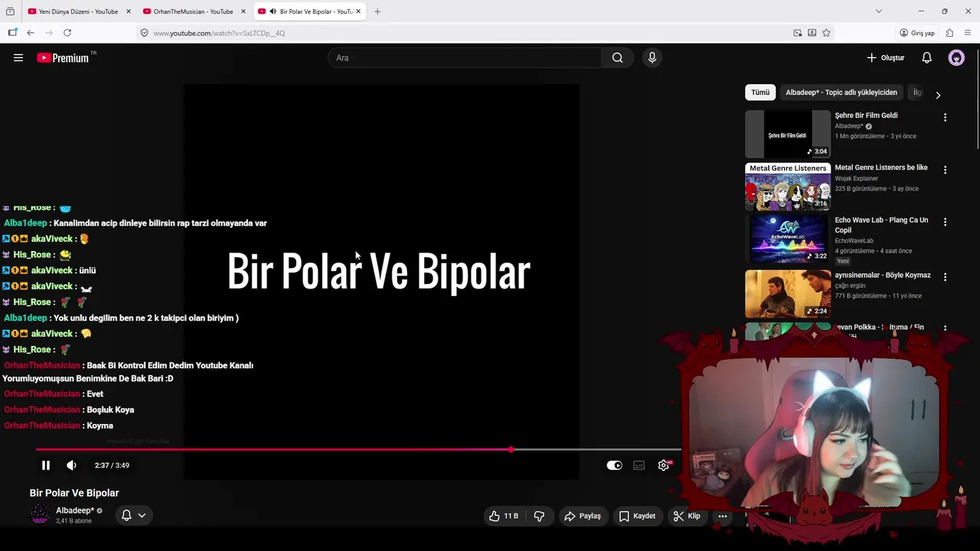This screenshot has height=551, width=980.
Task: Open the Oluştur create button
Action: click(885, 57)
